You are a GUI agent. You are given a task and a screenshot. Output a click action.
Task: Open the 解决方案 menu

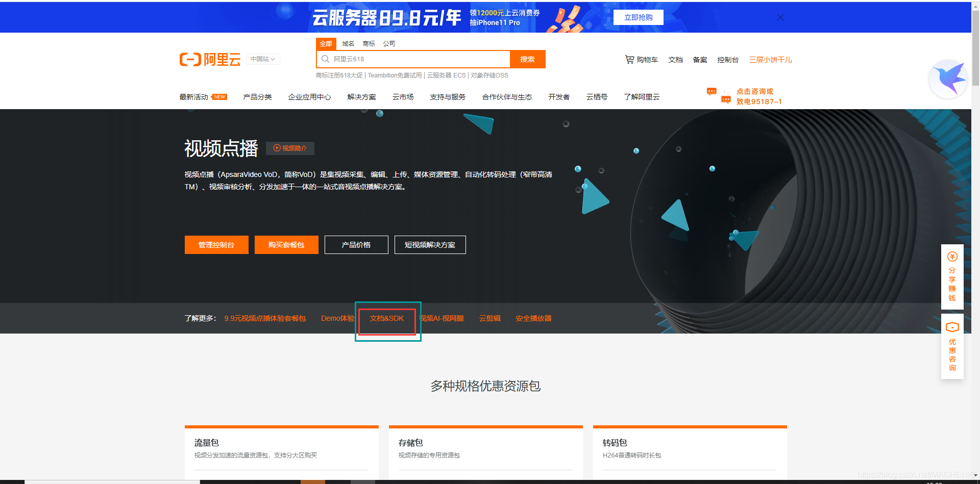pyautogui.click(x=361, y=97)
